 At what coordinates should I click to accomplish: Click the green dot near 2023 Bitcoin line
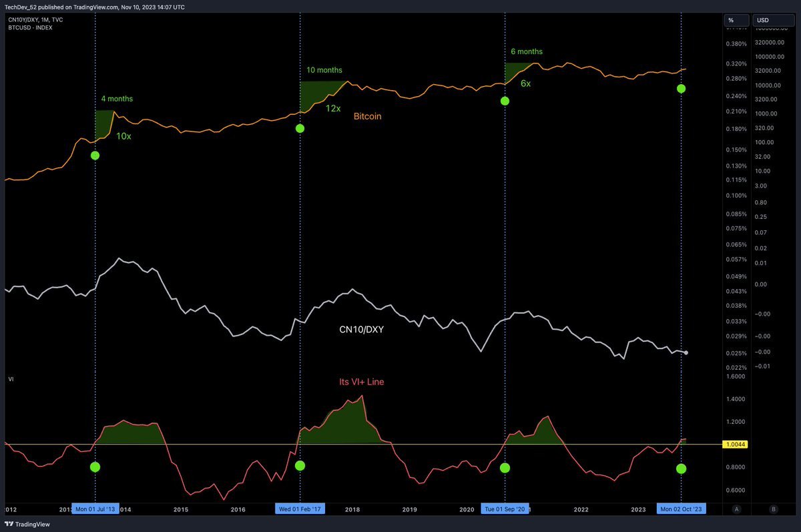pos(681,88)
